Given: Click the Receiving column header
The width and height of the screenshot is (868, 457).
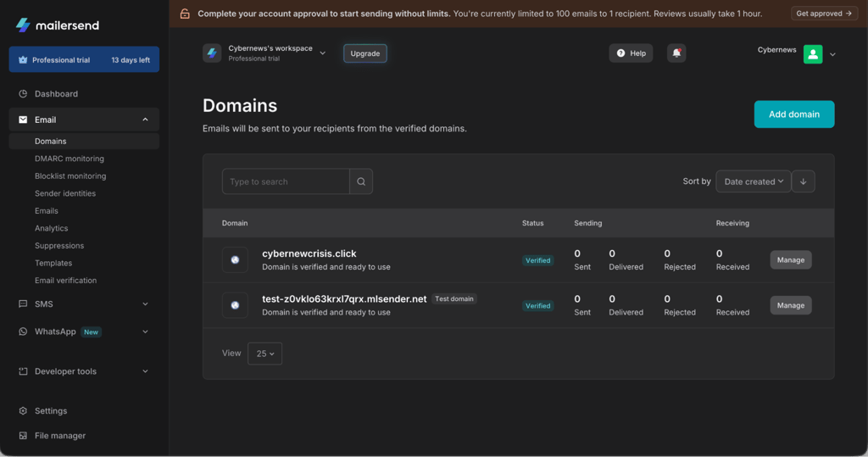Looking at the screenshot, I should click(x=732, y=223).
